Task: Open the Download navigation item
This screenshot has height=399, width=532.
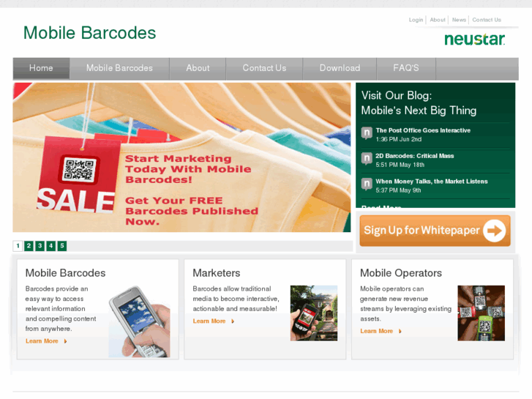Action: [340, 68]
